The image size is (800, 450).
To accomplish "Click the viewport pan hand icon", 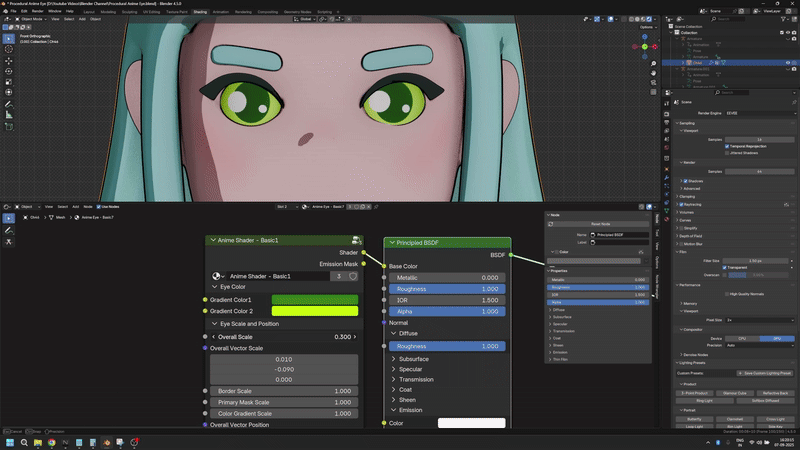I will [653, 73].
